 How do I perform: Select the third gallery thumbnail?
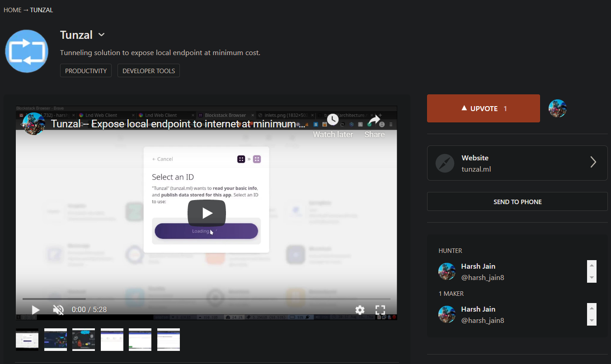click(84, 340)
